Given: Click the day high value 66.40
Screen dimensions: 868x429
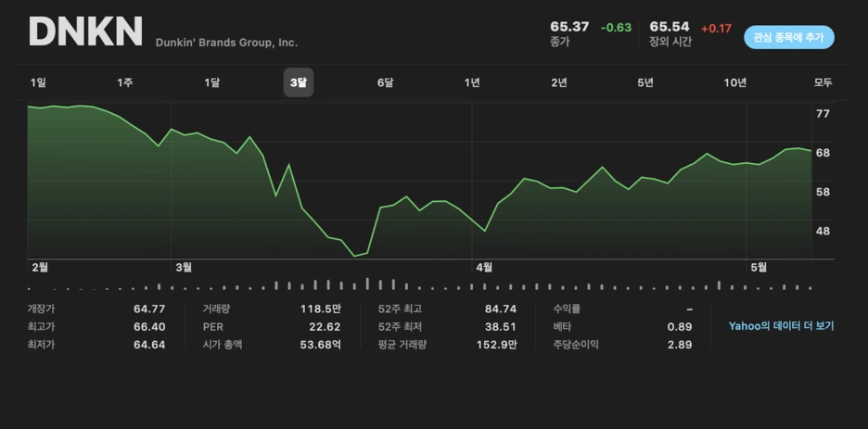Looking at the screenshot, I should (x=149, y=327).
